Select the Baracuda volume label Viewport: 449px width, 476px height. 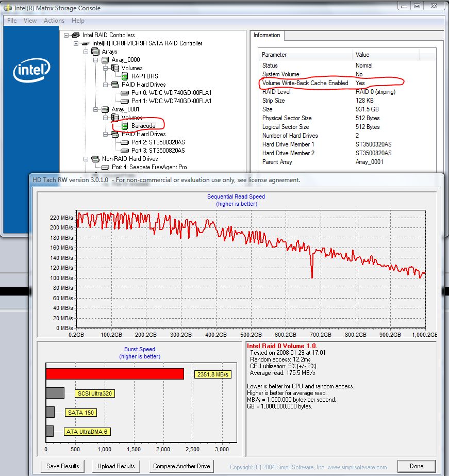coord(143,126)
